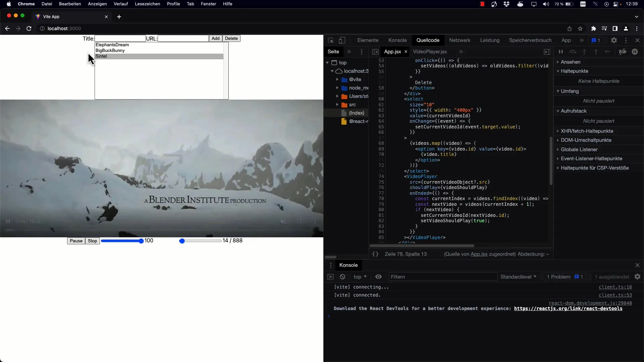Select the Konsole tab in DevTools
This screenshot has width=644, height=362.
point(397,40)
